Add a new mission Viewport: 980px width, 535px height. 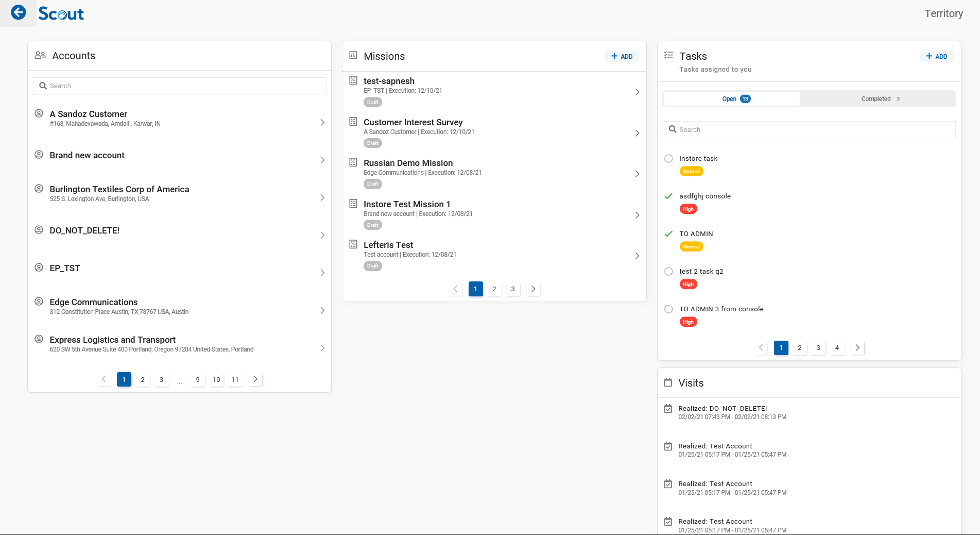point(622,56)
